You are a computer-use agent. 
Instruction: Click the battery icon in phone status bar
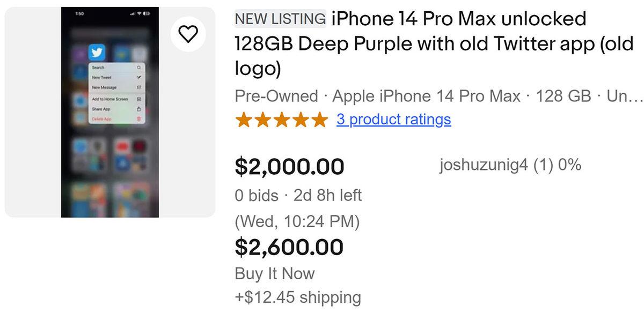(x=147, y=13)
